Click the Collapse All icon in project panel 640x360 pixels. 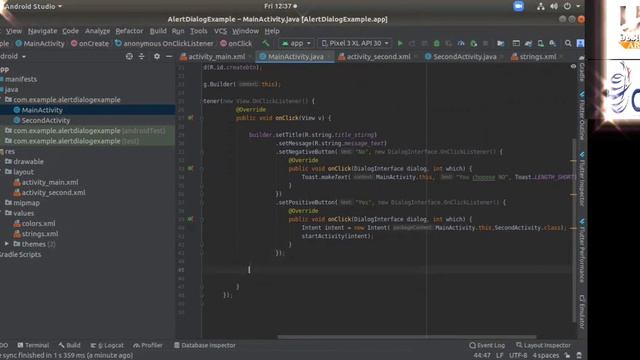pos(142,56)
